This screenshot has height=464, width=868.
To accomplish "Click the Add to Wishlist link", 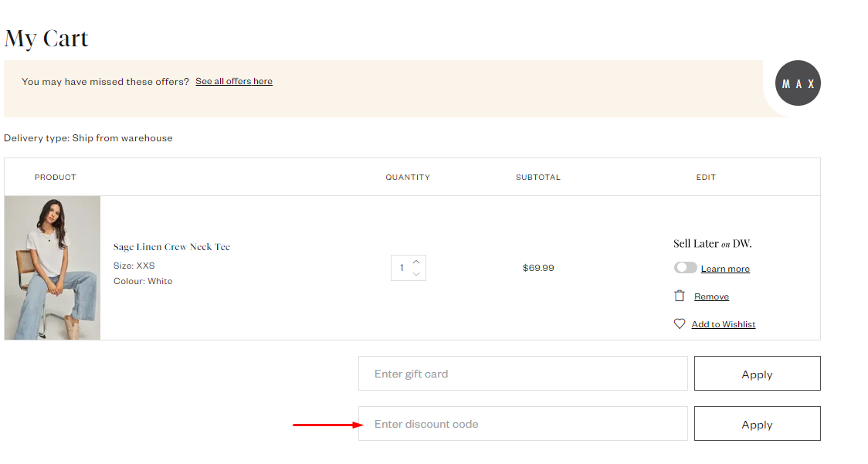I will pos(724,324).
